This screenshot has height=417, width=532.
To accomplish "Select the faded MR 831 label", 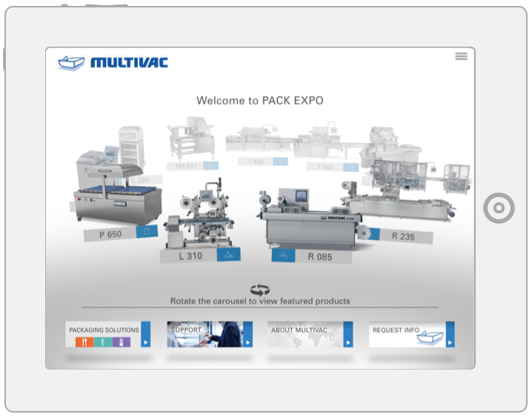I will (185, 166).
